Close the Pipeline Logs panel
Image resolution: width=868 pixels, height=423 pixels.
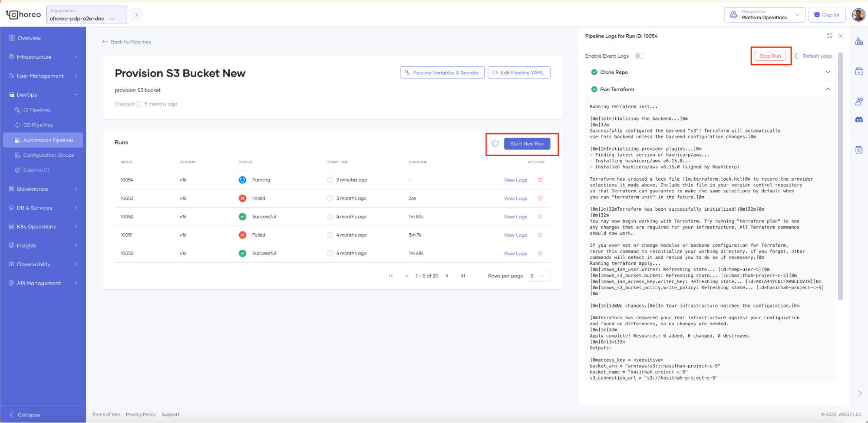(x=840, y=36)
